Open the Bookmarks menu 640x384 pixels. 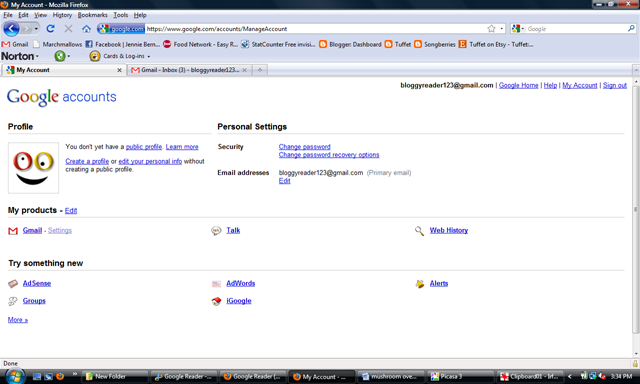click(x=92, y=15)
